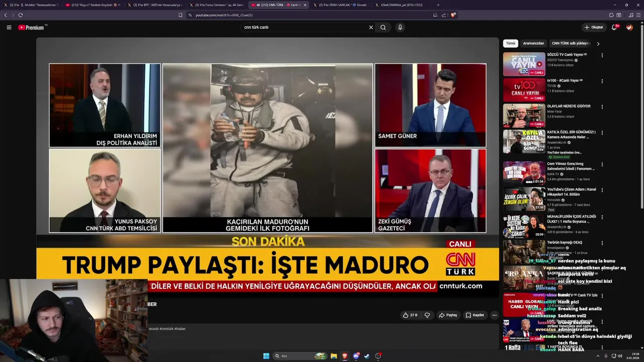The width and height of the screenshot is (644, 362).
Task: Open volume control in system tray
Action: [x=620, y=356]
